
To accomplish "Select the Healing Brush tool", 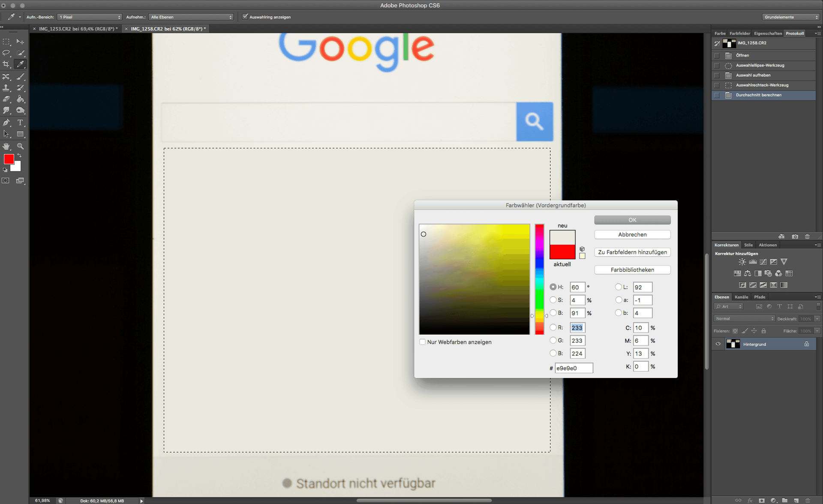I will tap(6, 77).
